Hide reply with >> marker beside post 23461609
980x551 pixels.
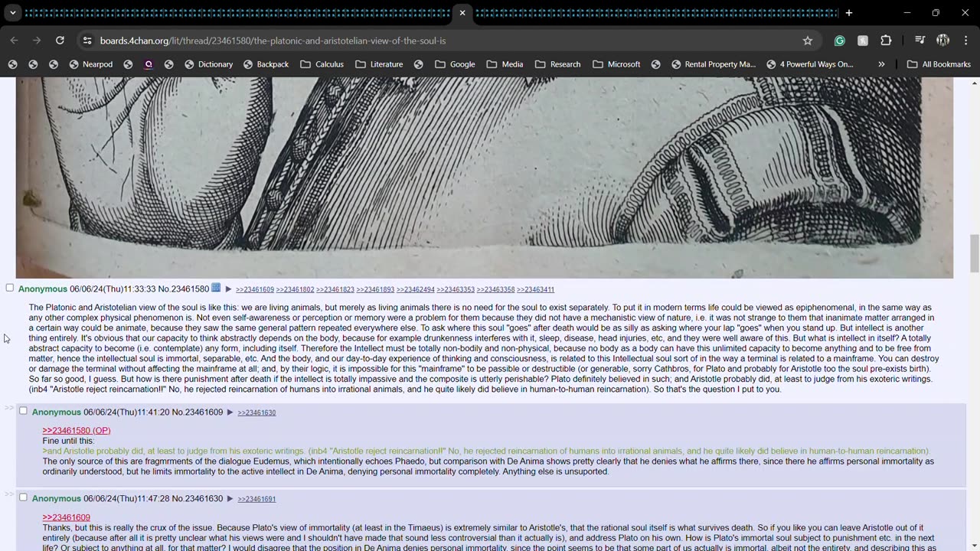pyautogui.click(x=9, y=408)
